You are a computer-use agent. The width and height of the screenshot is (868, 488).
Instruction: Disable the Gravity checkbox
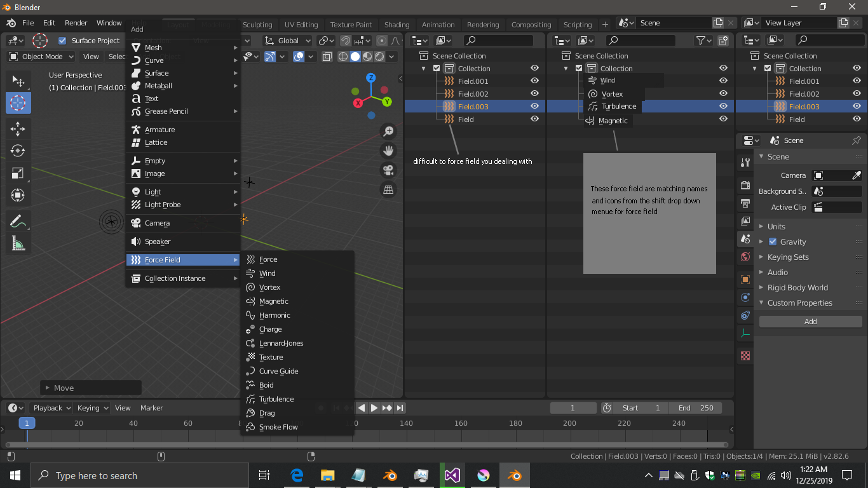tap(773, 241)
